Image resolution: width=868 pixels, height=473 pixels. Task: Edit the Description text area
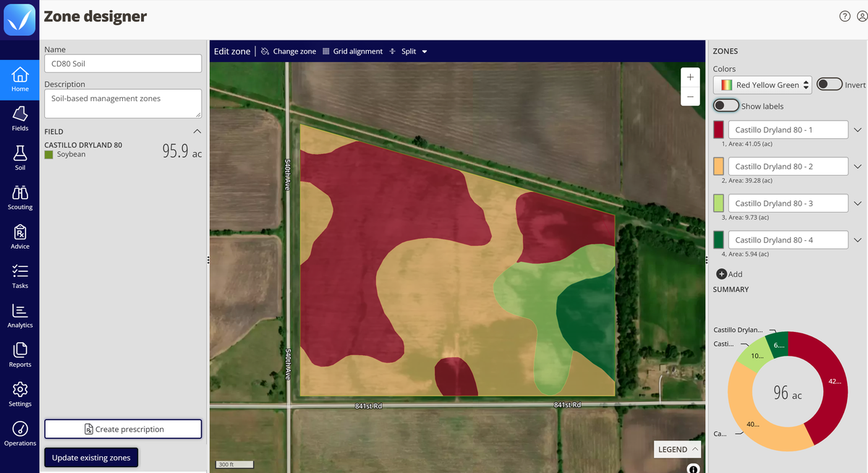pos(123,103)
